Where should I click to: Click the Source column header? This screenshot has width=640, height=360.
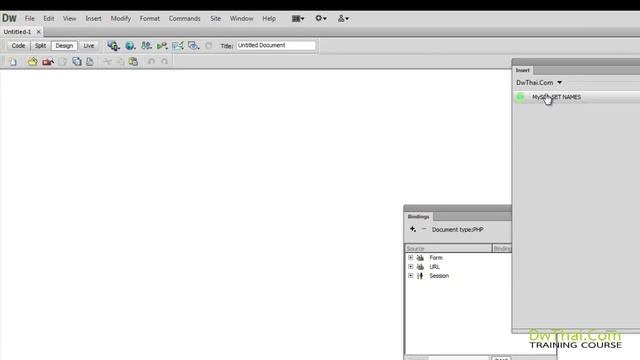point(448,249)
